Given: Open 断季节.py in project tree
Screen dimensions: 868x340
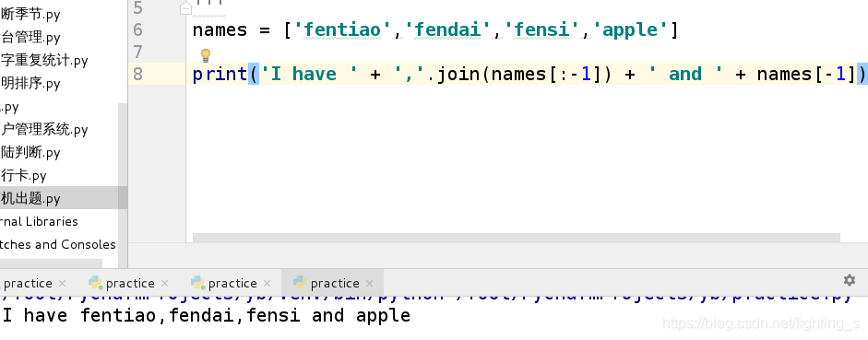Looking at the screenshot, I should pyautogui.click(x=30, y=15).
